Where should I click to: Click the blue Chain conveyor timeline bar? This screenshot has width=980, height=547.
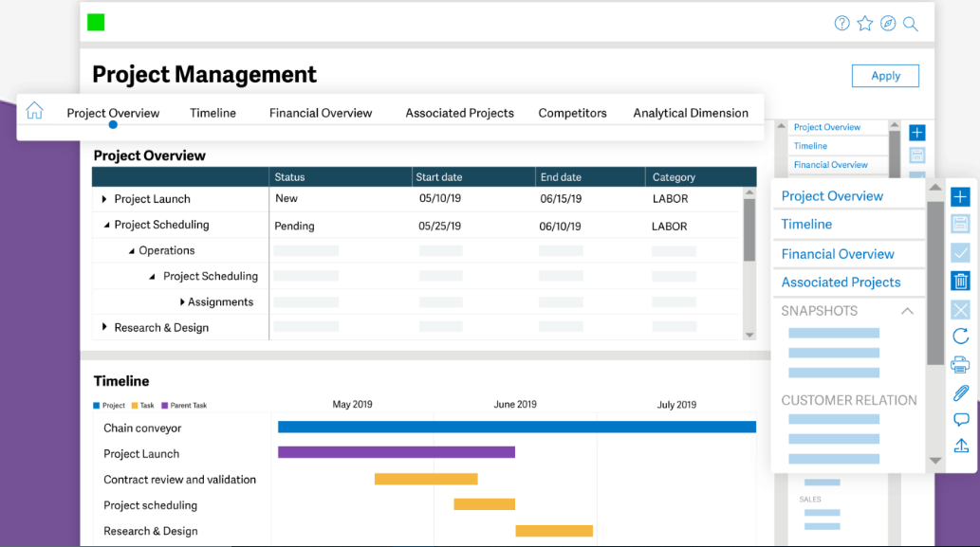[516, 427]
